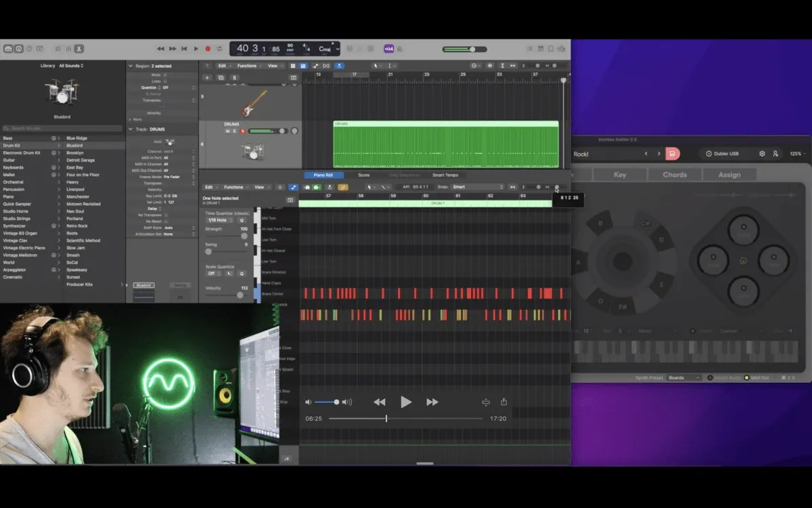812x508 pixels.
Task: Switch to the Smart Tempo tab
Action: 445,175
